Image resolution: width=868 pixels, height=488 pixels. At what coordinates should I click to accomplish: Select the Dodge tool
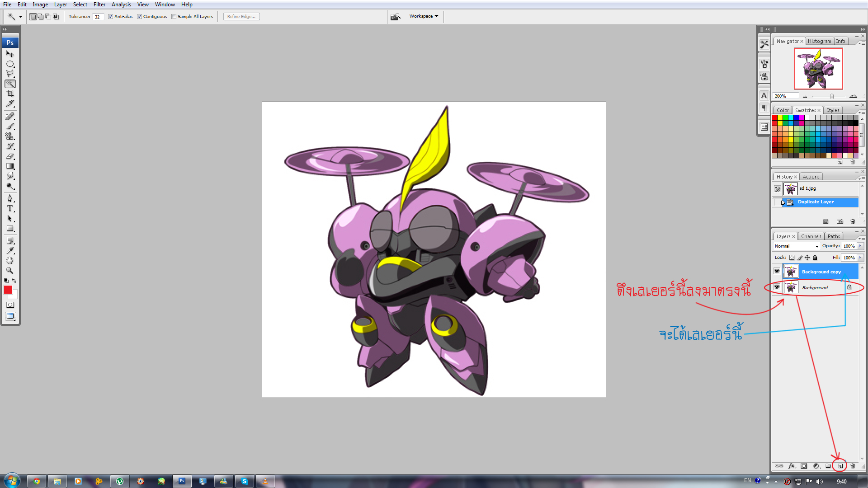coord(10,186)
